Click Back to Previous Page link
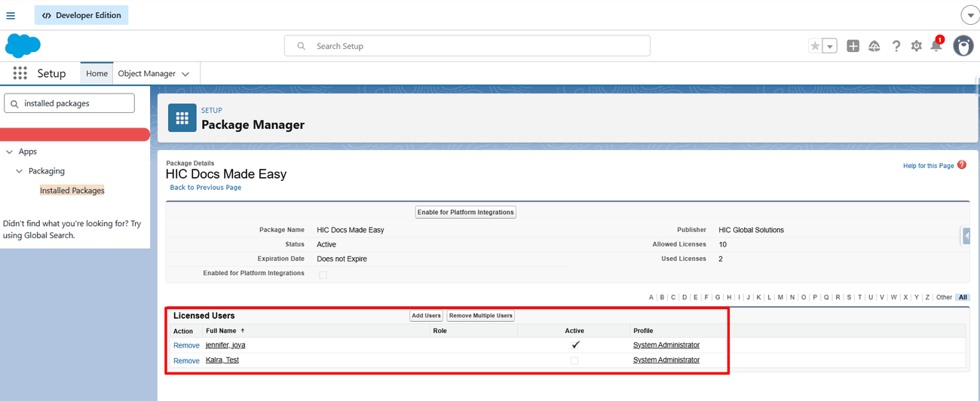The height and width of the screenshot is (401, 980). tap(206, 188)
